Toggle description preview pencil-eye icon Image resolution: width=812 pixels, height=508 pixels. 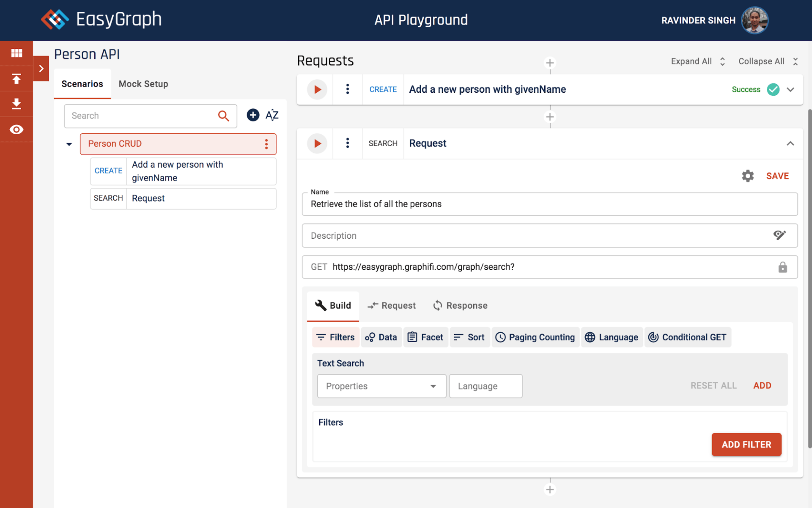779,235
